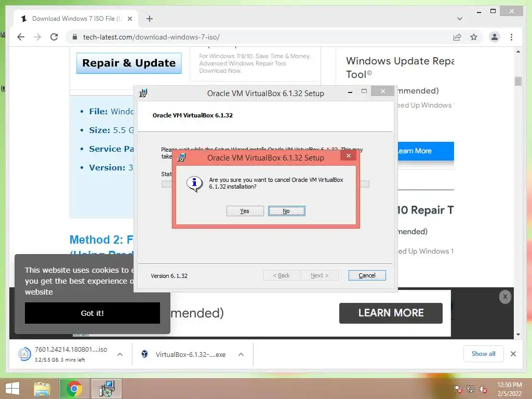Show all downloads
Screen dimensions: 532x399
[x=484, y=354]
